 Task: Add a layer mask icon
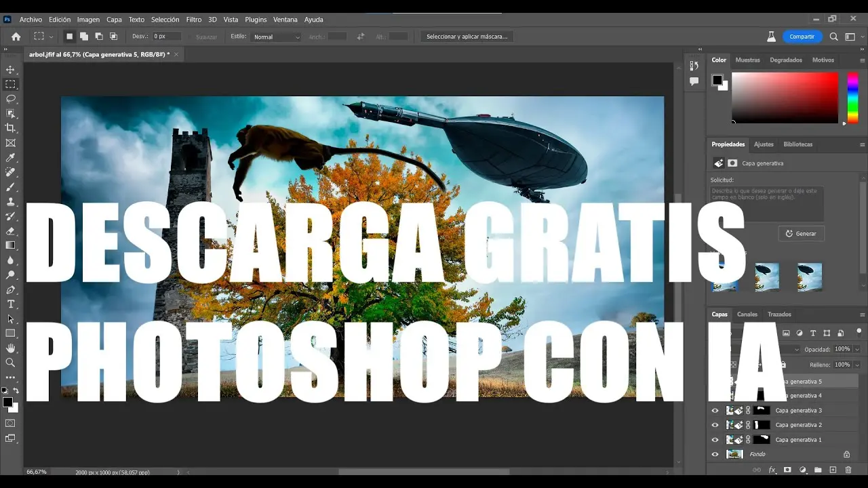tap(787, 470)
